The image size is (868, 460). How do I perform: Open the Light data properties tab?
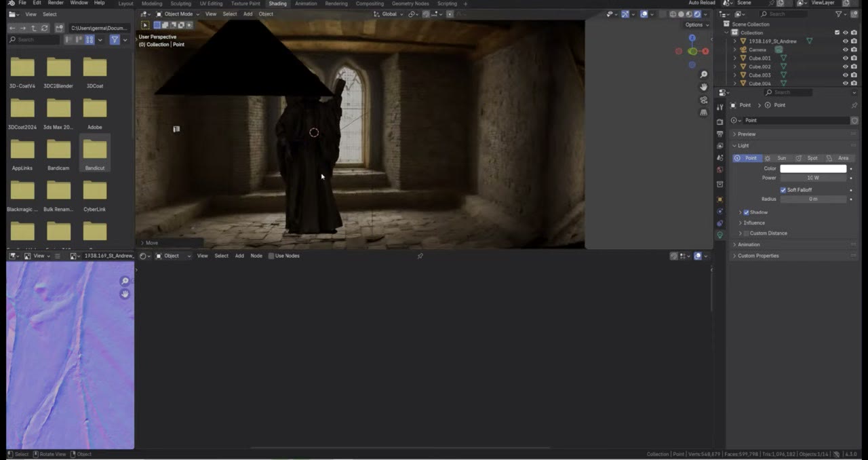pos(720,234)
